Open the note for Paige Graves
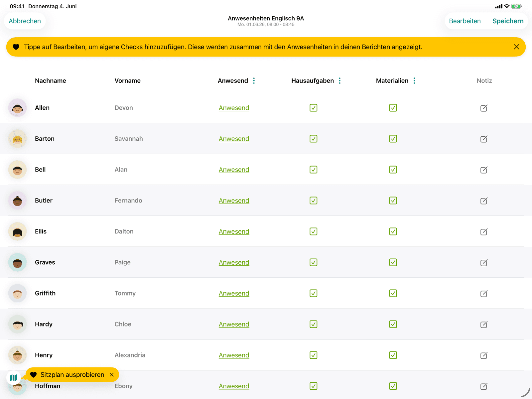The width and height of the screenshot is (532, 399). [484, 262]
